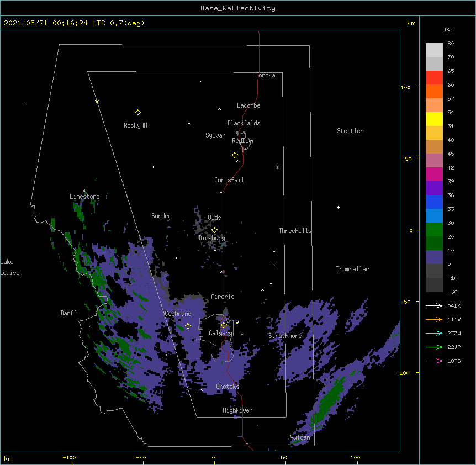Click the RockyMH label
The height and width of the screenshot is (465, 476).
(x=135, y=125)
